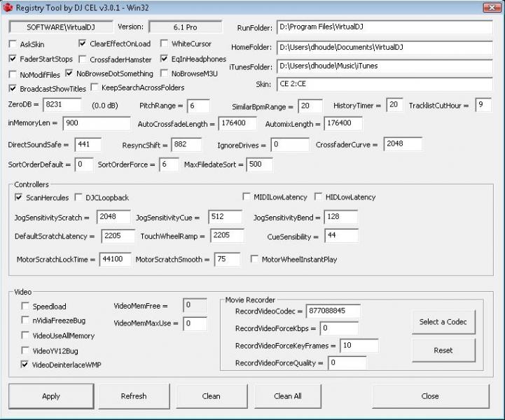505x420 pixels.
Task: Click the JogSensitivityCue field
Action: coord(226,217)
